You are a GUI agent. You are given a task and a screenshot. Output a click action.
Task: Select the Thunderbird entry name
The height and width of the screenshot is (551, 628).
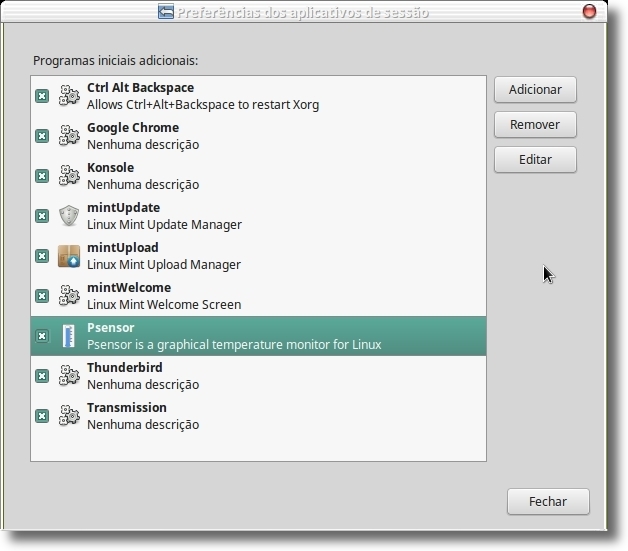125,367
